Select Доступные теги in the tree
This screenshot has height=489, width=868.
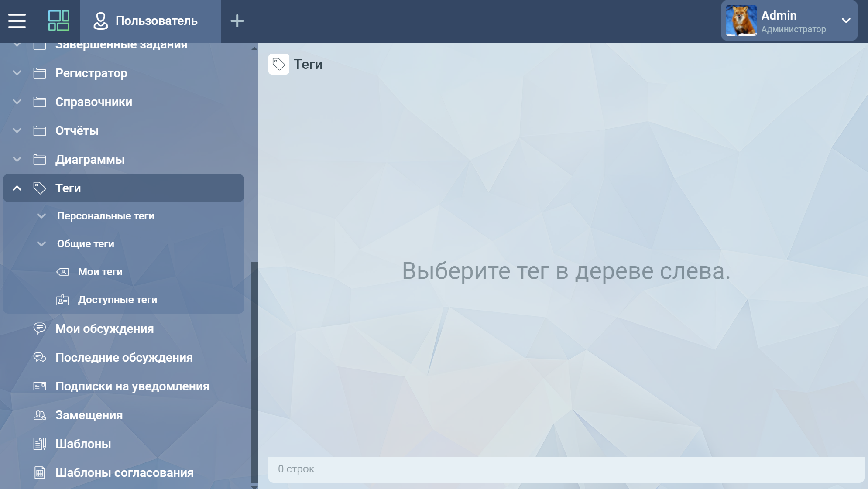tap(117, 300)
